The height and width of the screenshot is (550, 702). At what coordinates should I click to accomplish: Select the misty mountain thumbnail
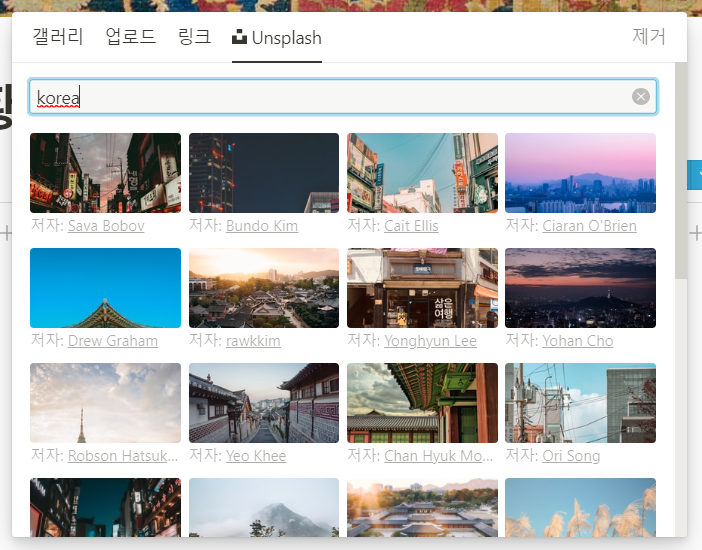pyautogui.click(x=264, y=507)
